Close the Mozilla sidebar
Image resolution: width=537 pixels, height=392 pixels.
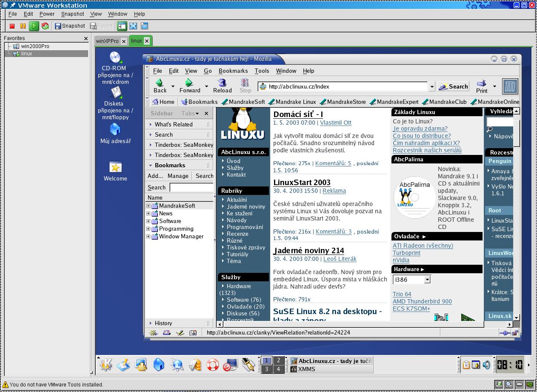click(206, 113)
